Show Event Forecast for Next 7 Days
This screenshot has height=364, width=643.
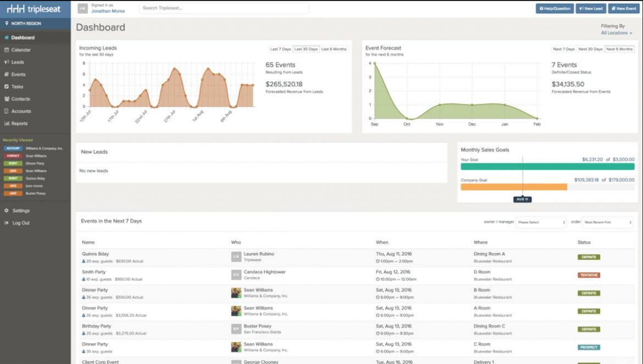564,49
